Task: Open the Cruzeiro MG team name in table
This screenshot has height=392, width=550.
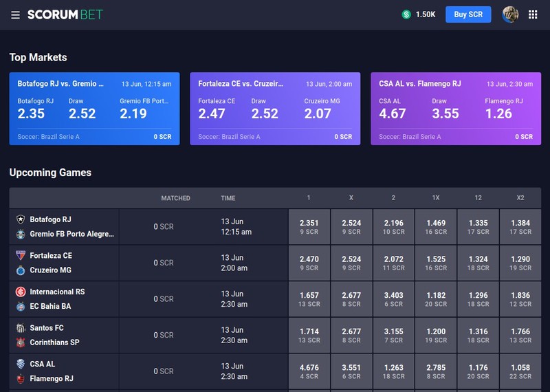Action: tap(50, 270)
